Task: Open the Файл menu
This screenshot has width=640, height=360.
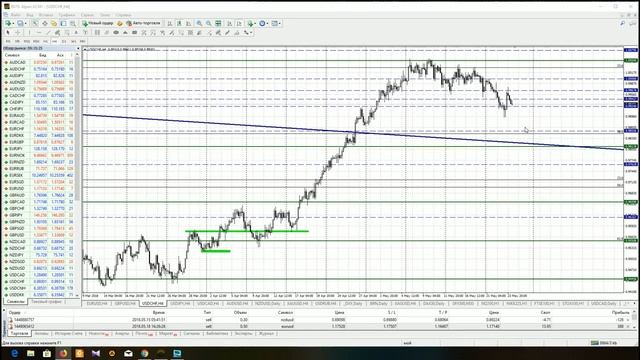Action: click(x=16, y=15)
